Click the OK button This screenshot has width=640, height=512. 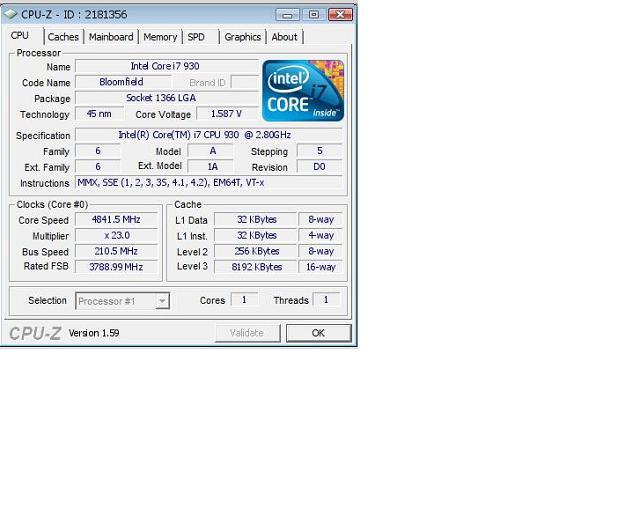[318, 333]
